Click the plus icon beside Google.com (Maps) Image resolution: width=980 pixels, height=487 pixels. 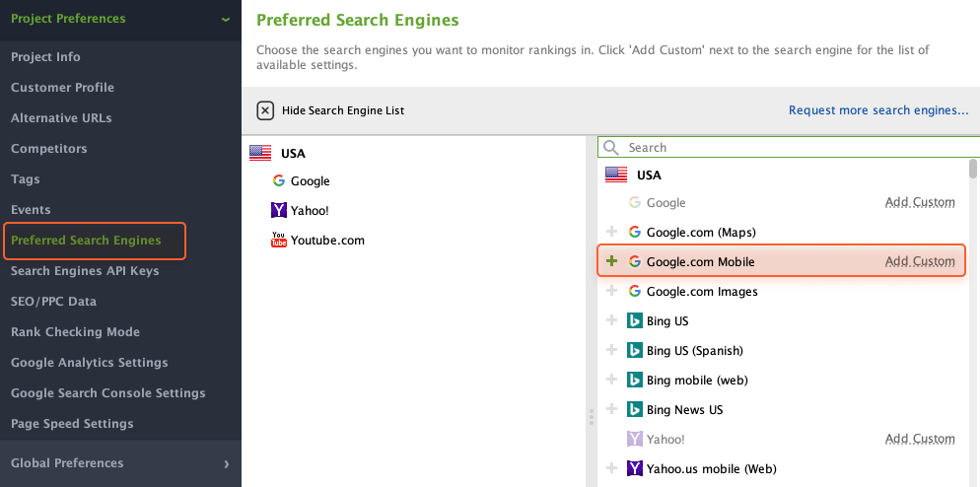pos(612,232)
